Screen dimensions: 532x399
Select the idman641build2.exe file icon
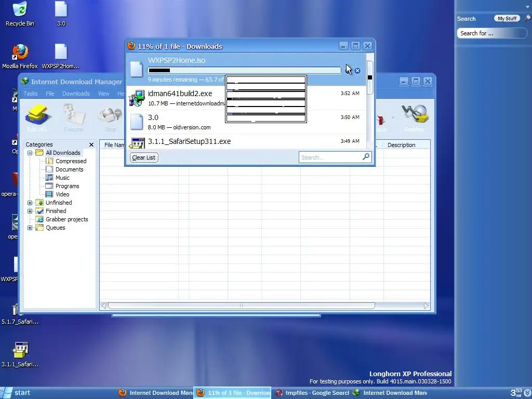pos(137,98)
